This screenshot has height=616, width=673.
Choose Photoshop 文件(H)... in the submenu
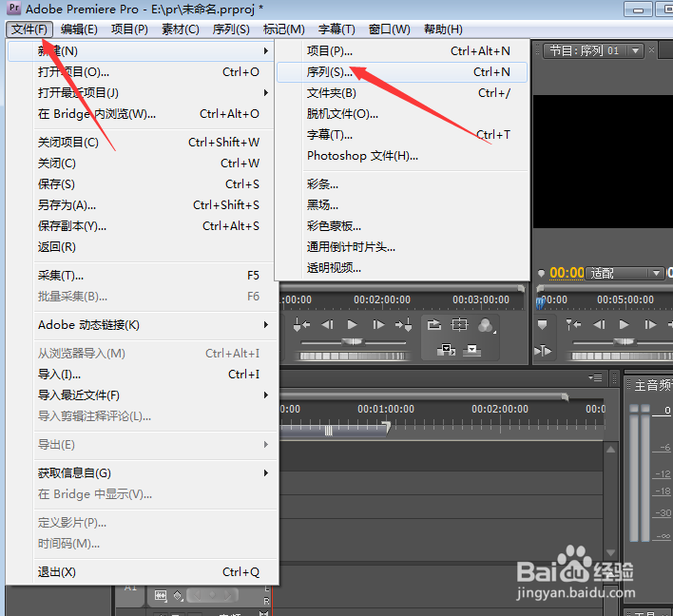(x=402, y=155)
